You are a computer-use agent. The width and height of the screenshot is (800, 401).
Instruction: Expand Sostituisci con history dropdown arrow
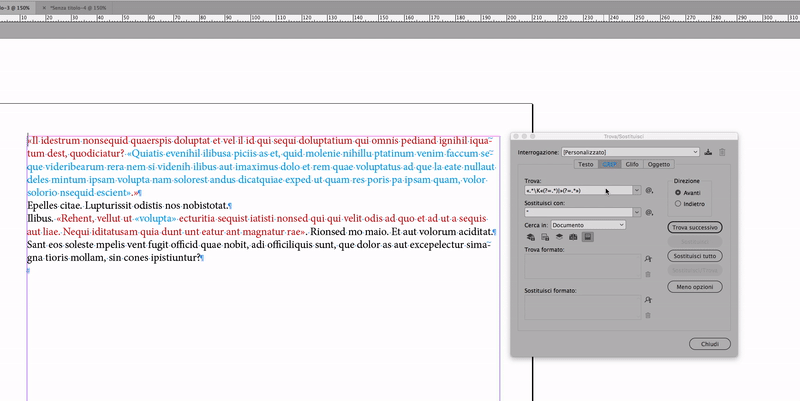tap(637, 212)
